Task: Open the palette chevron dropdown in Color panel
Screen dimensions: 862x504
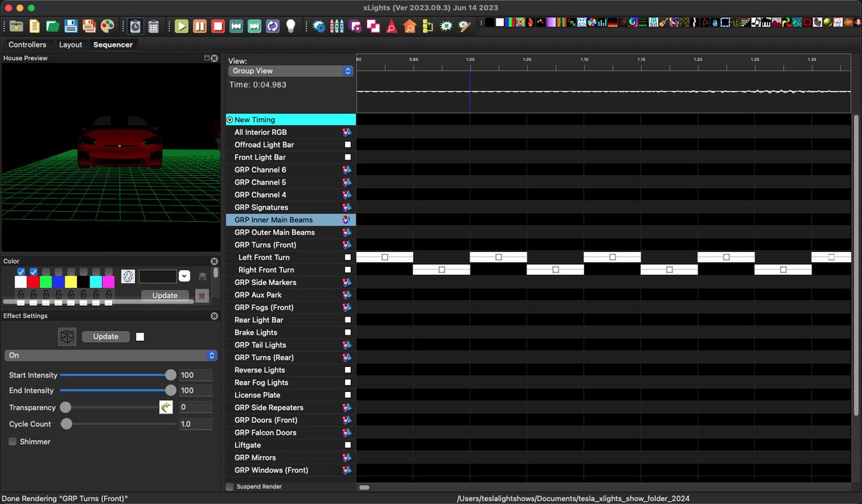Action: (185, 276)
